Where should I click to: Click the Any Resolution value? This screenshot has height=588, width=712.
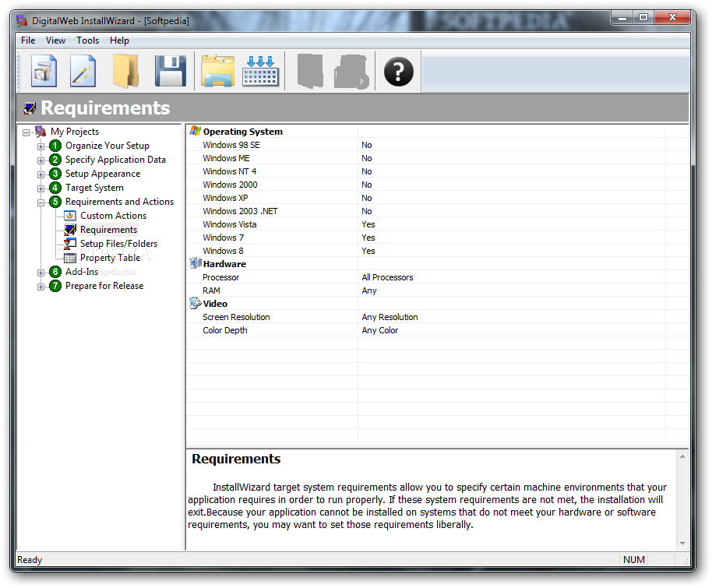[x=389, y=317]
